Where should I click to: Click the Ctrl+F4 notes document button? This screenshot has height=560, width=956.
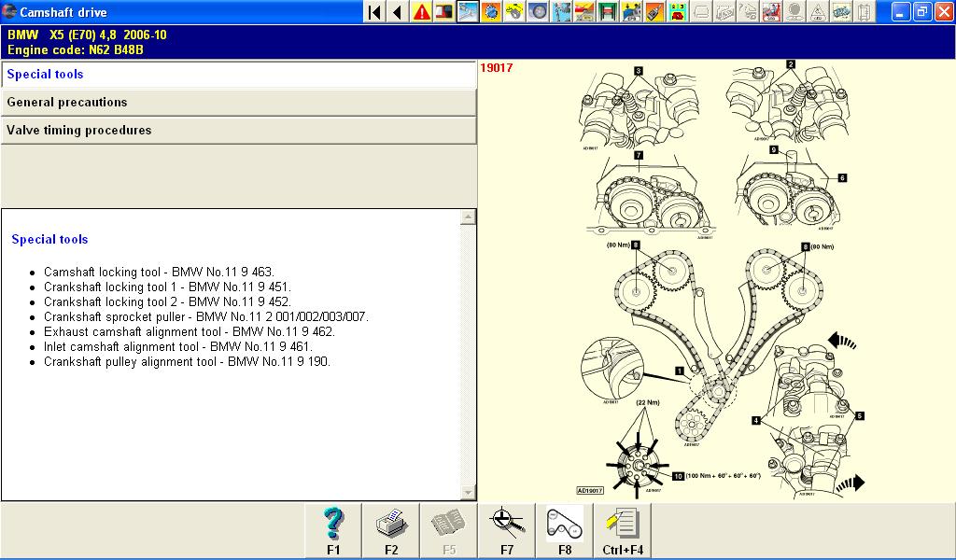pos(623,531)
